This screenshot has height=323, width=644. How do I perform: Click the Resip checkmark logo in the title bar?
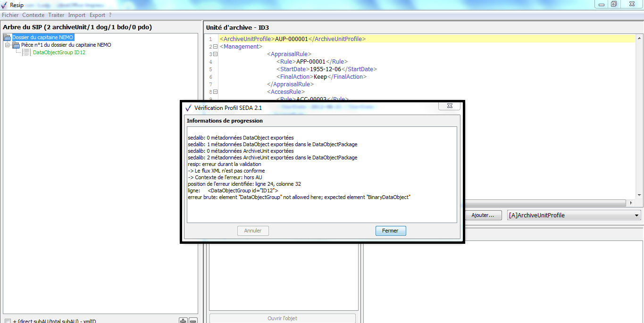4,5
